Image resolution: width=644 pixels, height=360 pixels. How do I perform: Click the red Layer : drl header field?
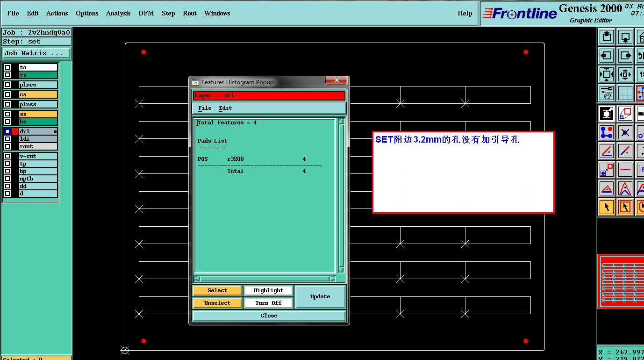[269, 95]
